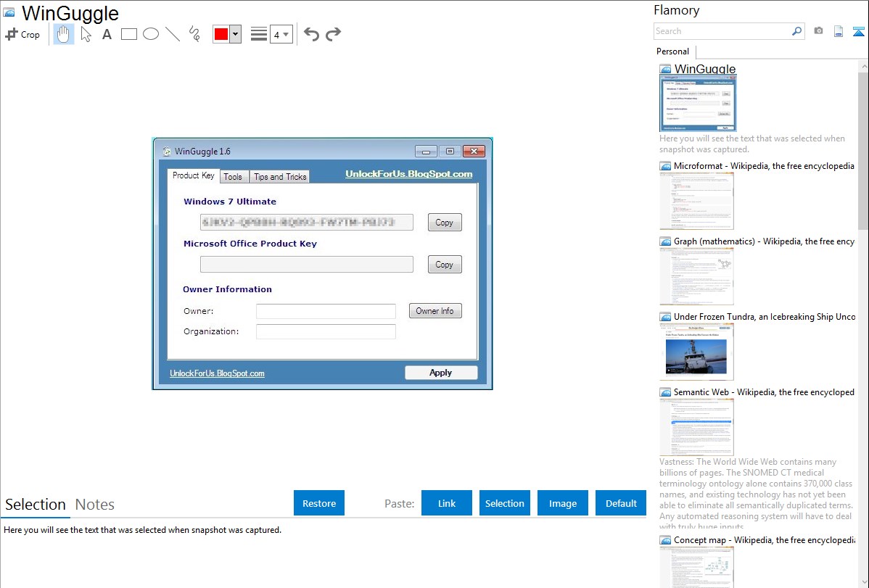Open the line width dropdown showing 4
This screenshot has height=588, width=869.
pyautogui.click(x=281, y=35)
